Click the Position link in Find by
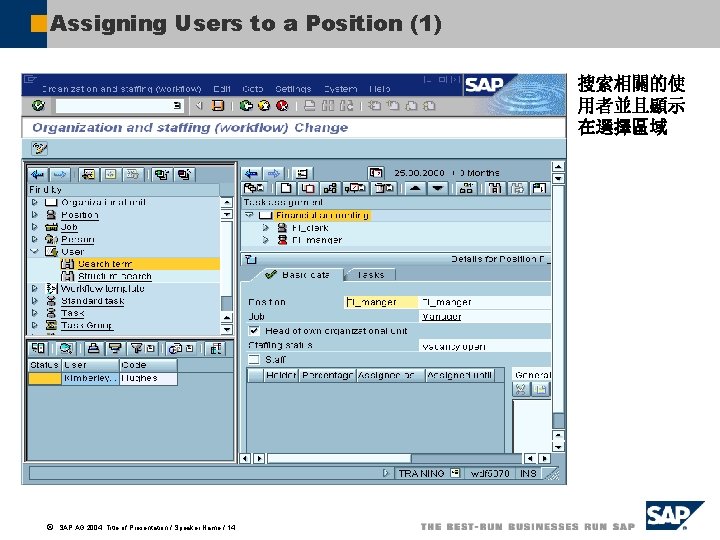720x540 pixels. click(80, 214)
